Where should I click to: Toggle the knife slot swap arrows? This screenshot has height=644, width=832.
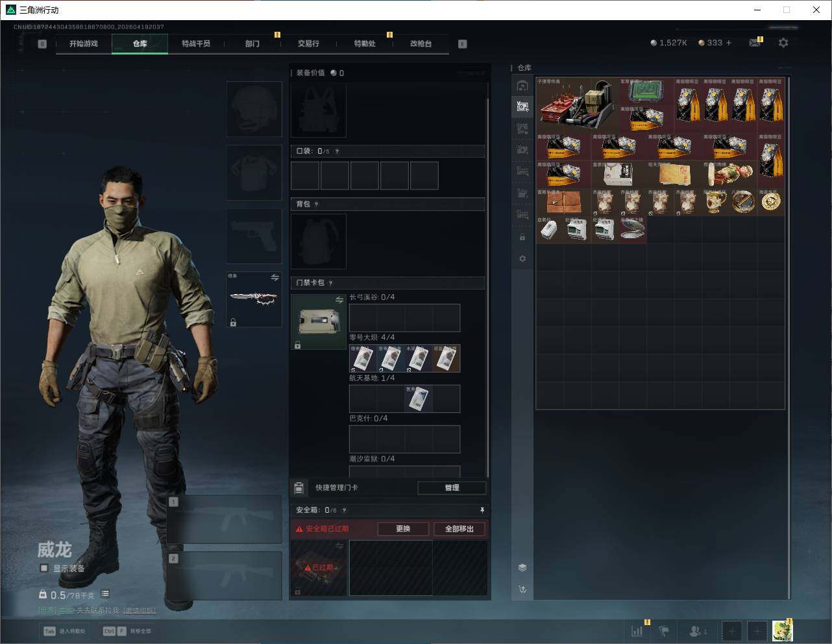point(275,278)
